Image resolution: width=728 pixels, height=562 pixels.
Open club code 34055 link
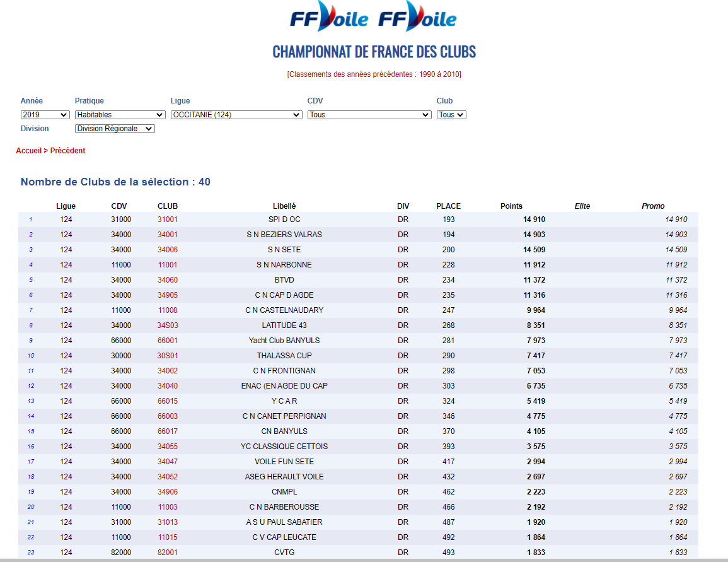(x=168, y=447)
